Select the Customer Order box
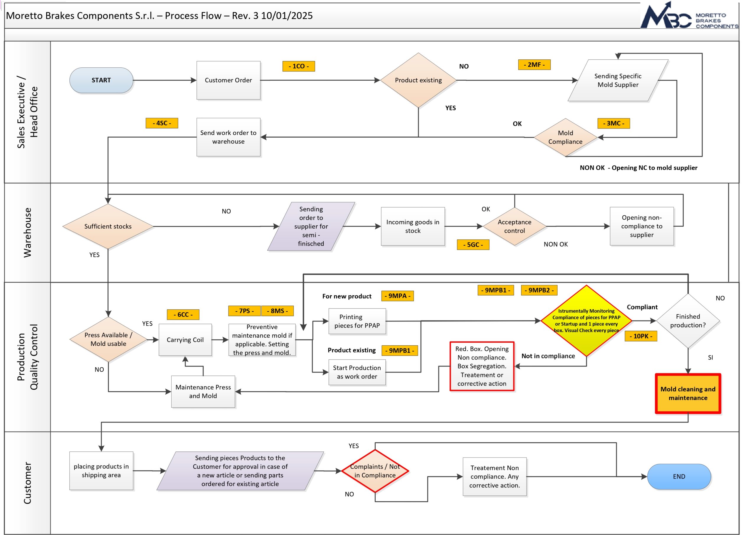This screenshot has height=535, width=756. (228, 80)
